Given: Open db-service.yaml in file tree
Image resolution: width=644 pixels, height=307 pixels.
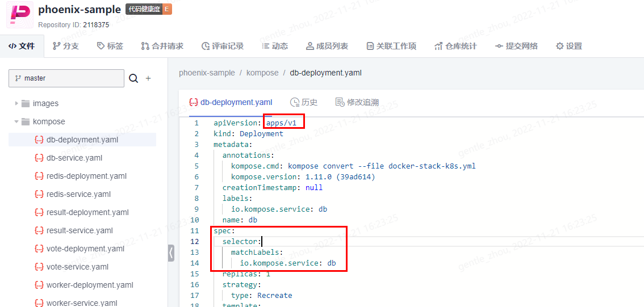Looking at the screenshot, I should pos(74,158).
